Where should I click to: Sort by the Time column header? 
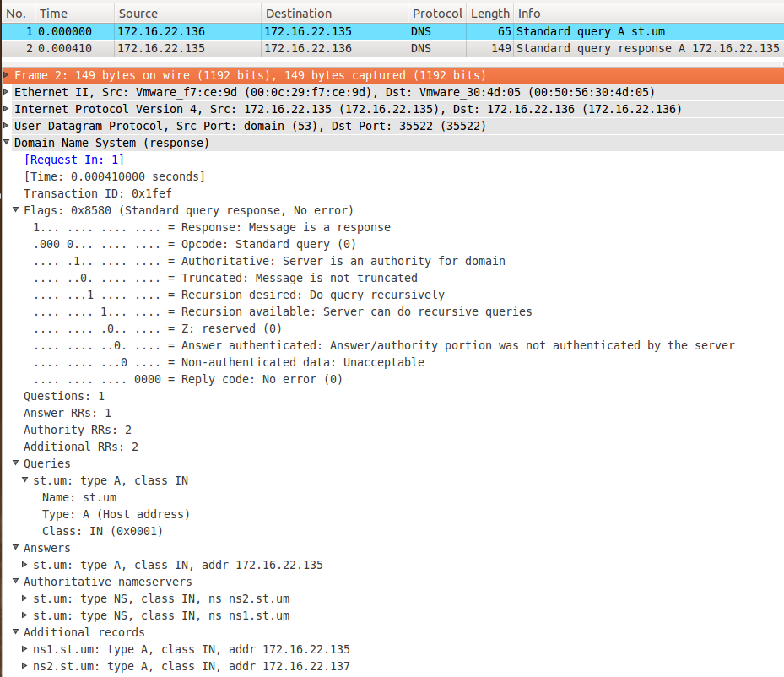(x=74, y=14)
